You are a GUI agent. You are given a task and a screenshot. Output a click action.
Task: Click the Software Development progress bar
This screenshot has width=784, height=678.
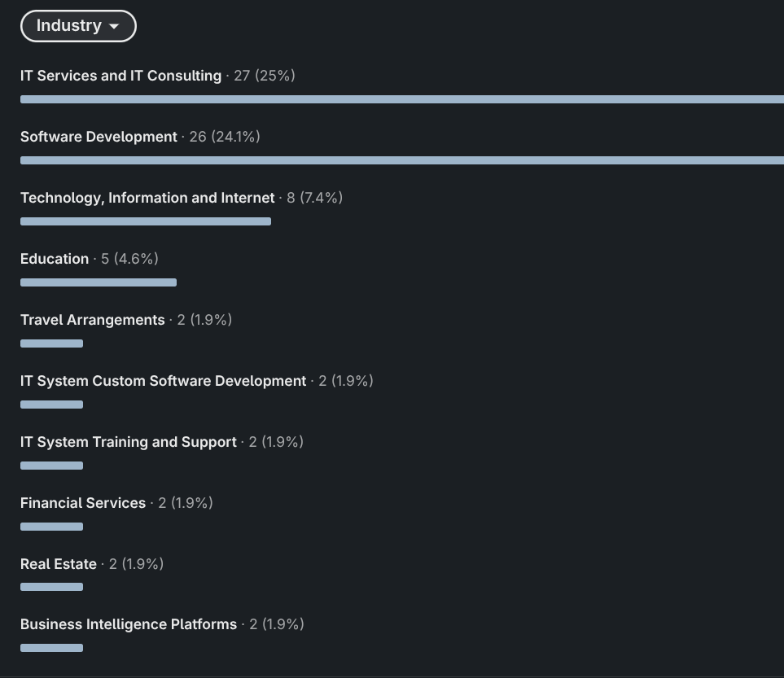click(402, 160)
